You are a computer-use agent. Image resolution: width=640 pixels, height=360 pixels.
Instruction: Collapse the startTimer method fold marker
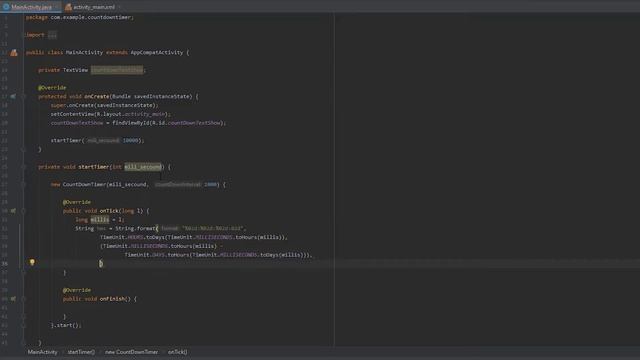(23, 167)
